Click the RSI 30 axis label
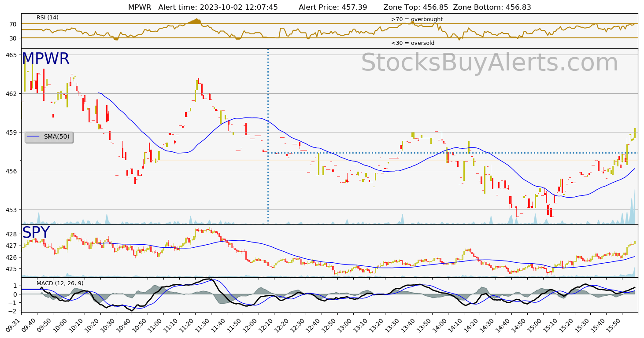Viewport: 644px width, 338px height. click(x=13, y=38)
